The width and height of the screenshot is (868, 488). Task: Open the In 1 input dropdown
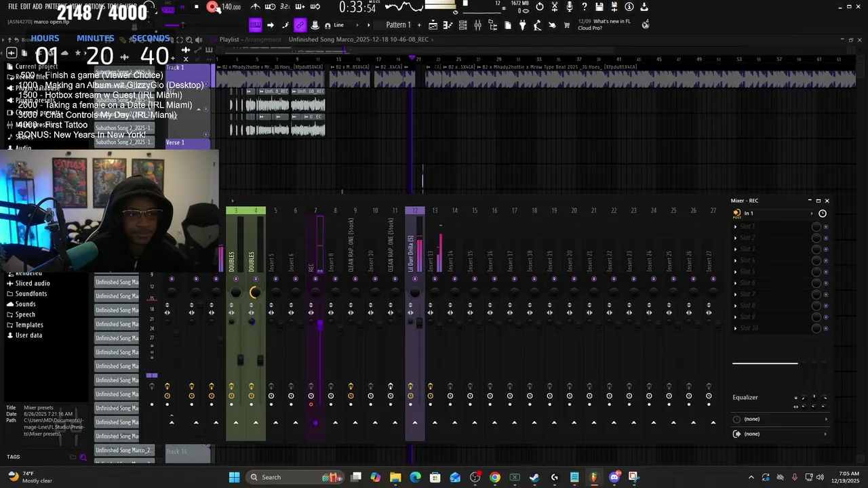(777, 213)
